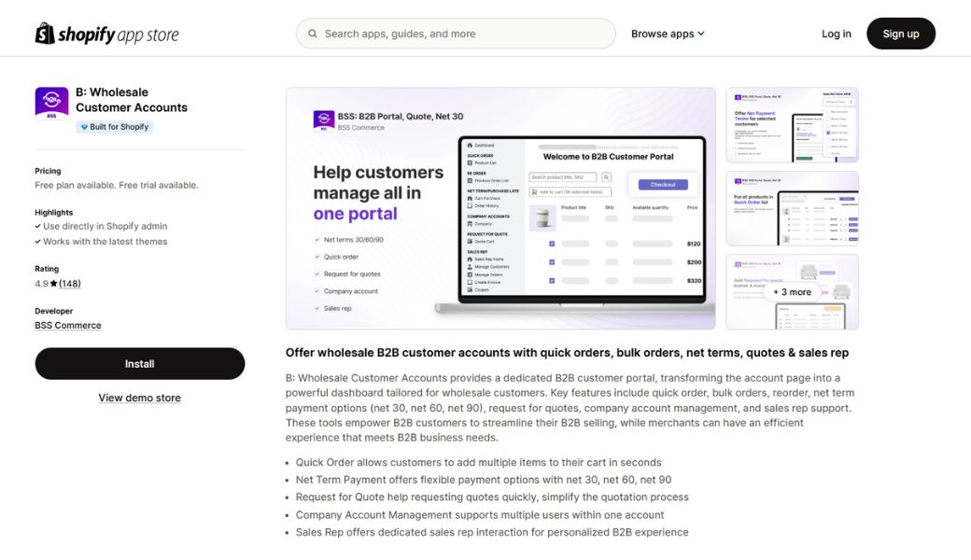Open the Shopify app store logo
This screenshot has width=971, height=560.
[106, 34]
